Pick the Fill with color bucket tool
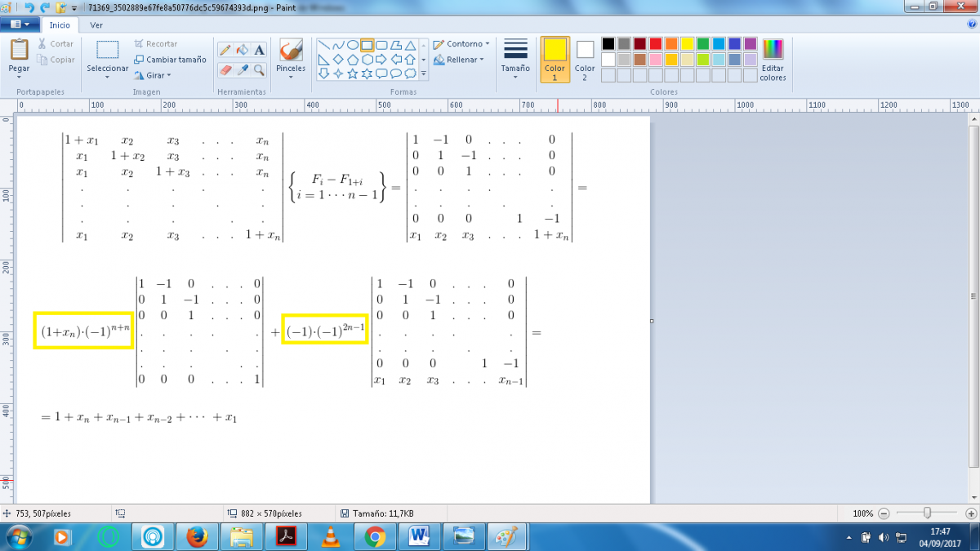The height and width of the screenshot is (551, 980). (x=243, y=51)
